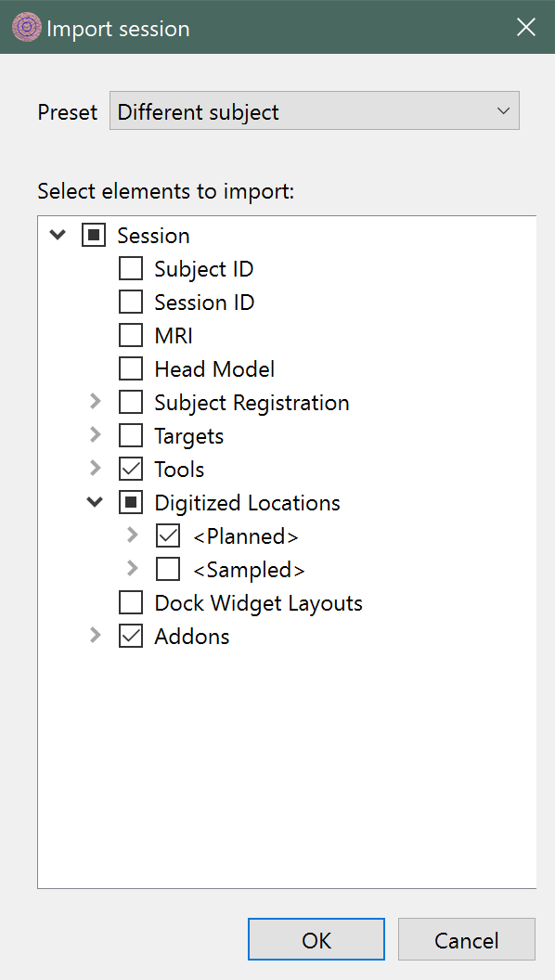
Task: Collapse the Session tree node
Action: (x=58, y=236)
